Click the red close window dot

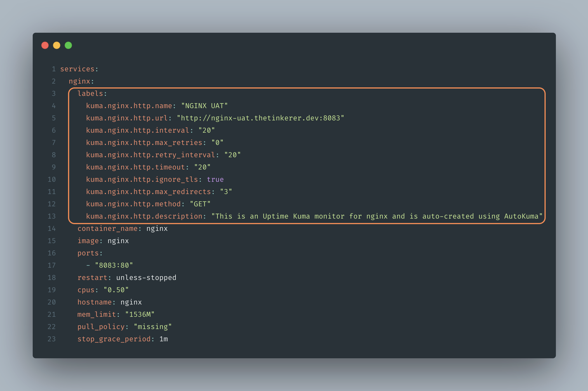[45, 45]
